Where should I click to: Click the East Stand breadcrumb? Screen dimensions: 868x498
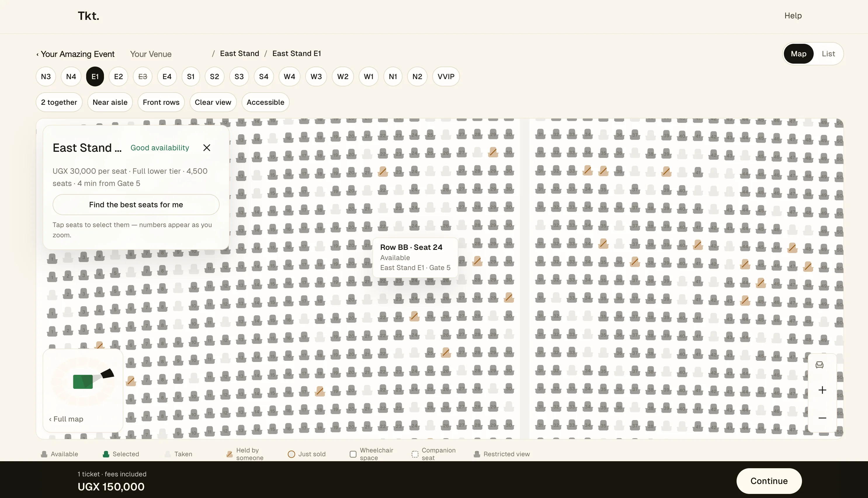[x=239, y=54]
